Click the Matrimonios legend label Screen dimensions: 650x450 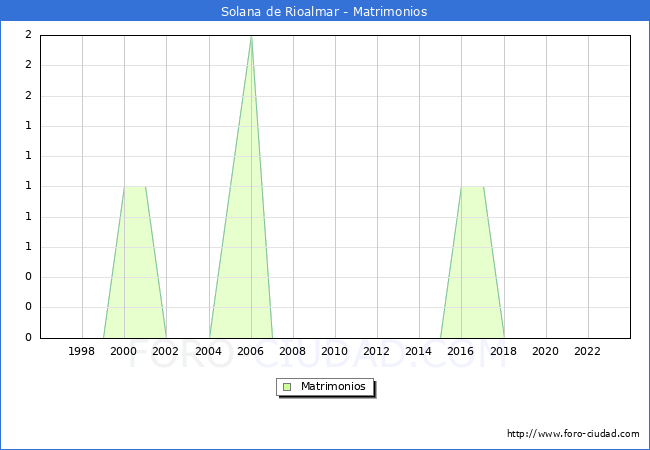[333, 386]
